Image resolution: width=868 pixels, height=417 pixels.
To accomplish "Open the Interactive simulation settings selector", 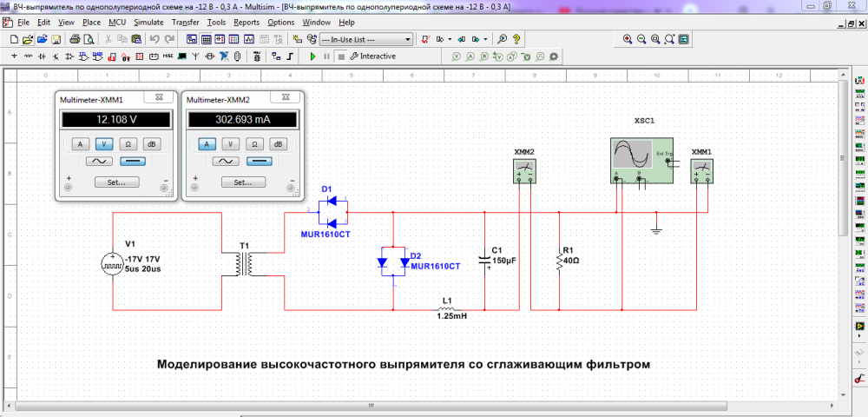I will pos(373,56).
